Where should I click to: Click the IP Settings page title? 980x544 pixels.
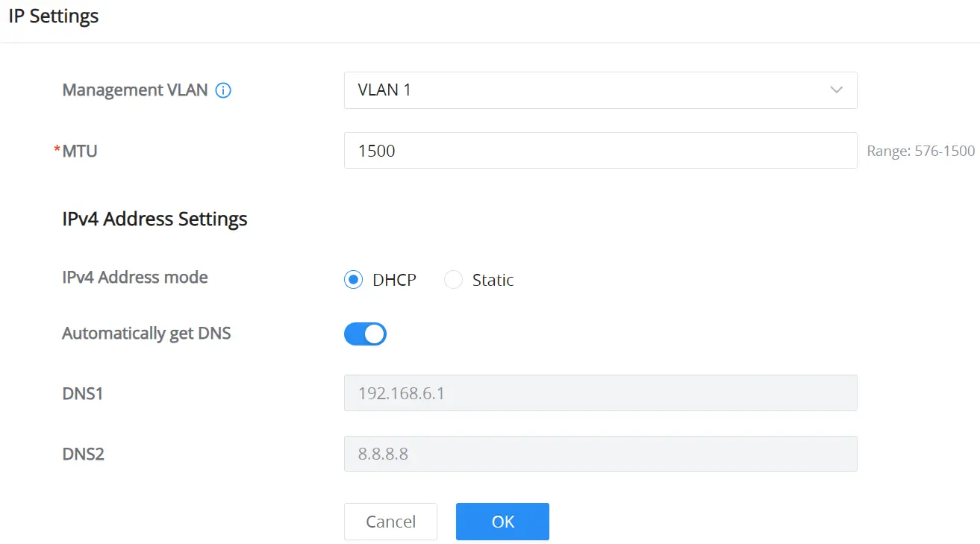click(54, 16)
